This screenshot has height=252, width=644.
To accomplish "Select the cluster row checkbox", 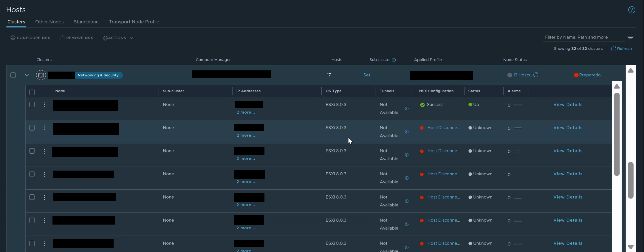I will click(13, 75).
